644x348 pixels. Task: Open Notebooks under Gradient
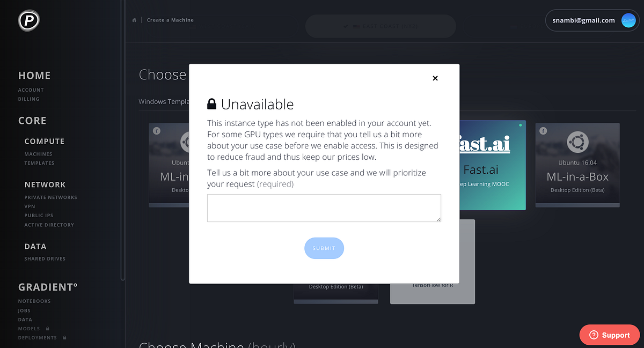[34, 301]
